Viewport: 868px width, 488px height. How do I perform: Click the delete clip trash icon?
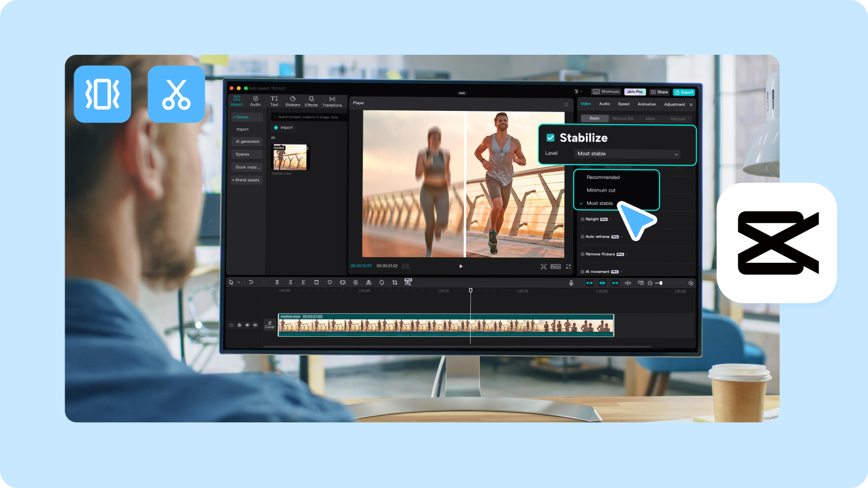[x=316, y=282]
